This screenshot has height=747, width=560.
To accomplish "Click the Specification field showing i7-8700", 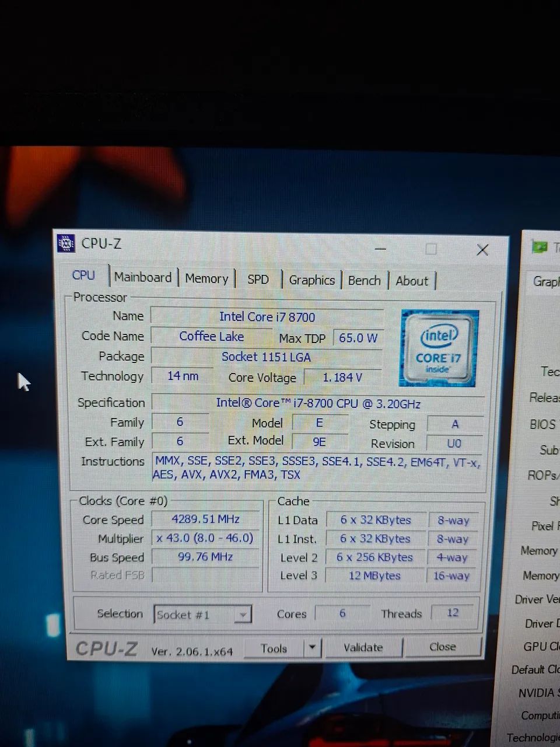I will coord(317,403).
